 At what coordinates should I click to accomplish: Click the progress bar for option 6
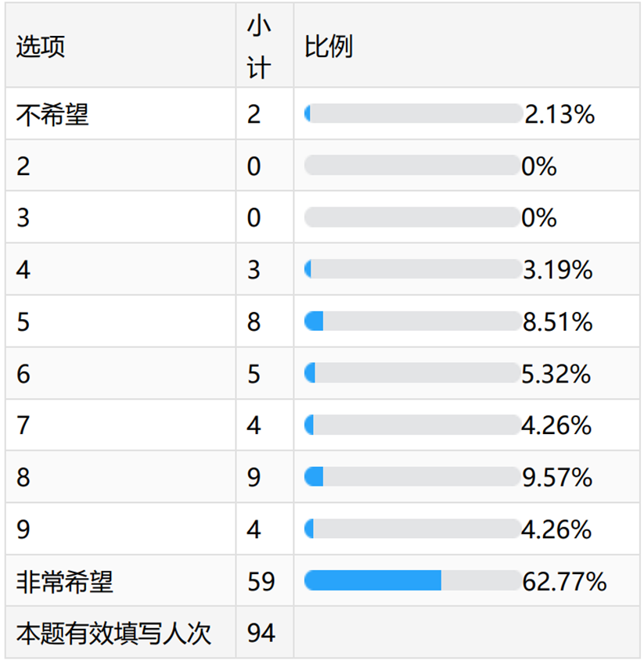click(412, 373)
